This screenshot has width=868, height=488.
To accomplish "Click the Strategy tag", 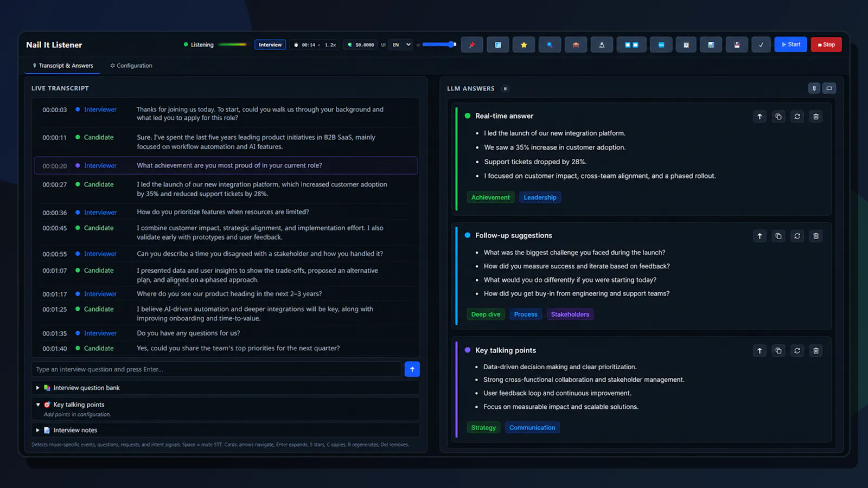I will [x=483, y=428].
